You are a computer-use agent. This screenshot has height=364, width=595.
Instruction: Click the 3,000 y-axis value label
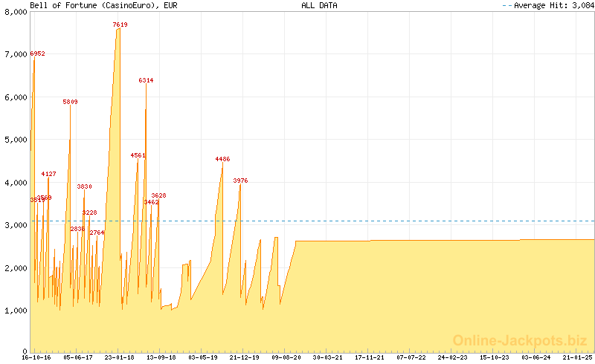(16, 225)
